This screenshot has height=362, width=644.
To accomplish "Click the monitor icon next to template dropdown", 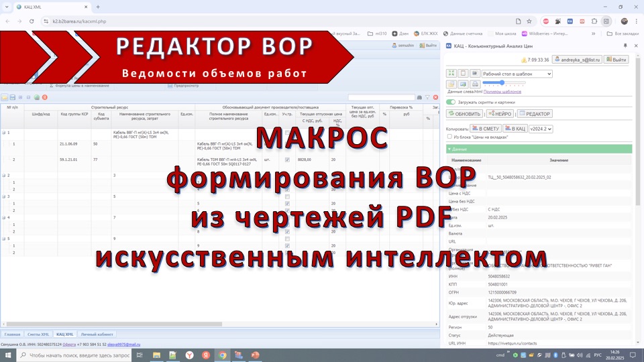I will (475, 74).
